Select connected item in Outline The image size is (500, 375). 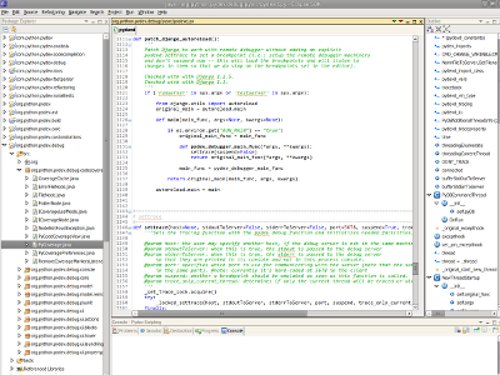(449, 170)
